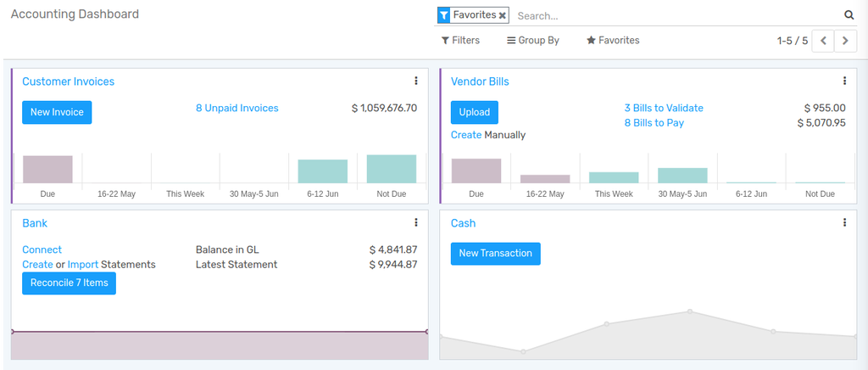Viewport: 868px width, 370px height.
Task: Open the Favorites dropdown menu
Action: click(613, 41)
